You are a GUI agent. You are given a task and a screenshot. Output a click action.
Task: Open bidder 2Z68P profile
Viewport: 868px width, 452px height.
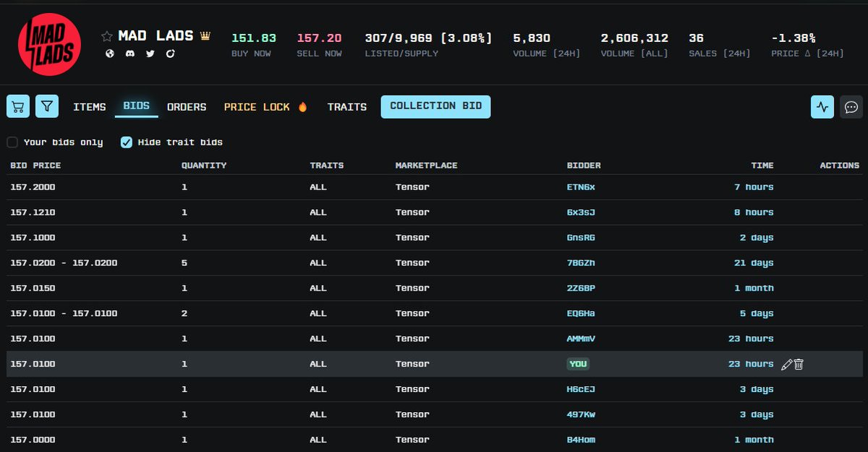[x=581, y=289]
